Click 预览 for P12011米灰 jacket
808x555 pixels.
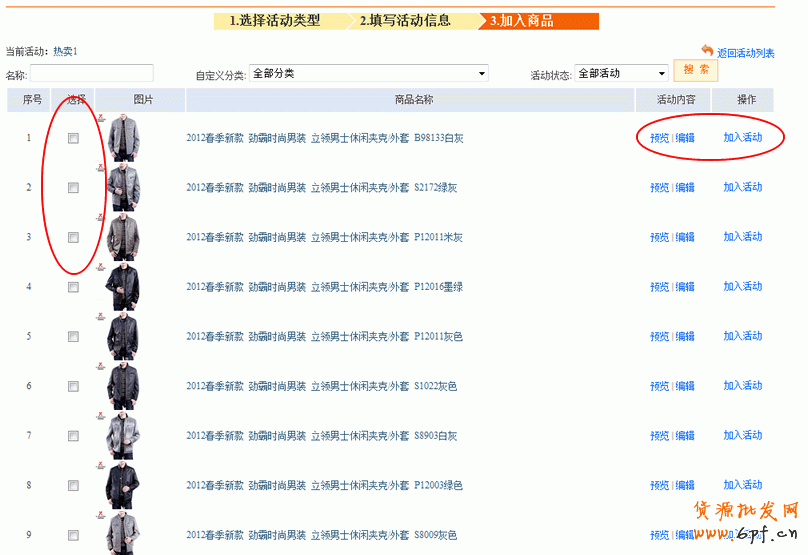659,237
